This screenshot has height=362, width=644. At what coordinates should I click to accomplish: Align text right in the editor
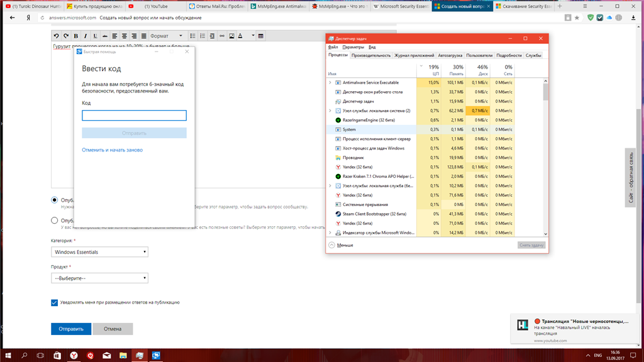click(134, 36)
